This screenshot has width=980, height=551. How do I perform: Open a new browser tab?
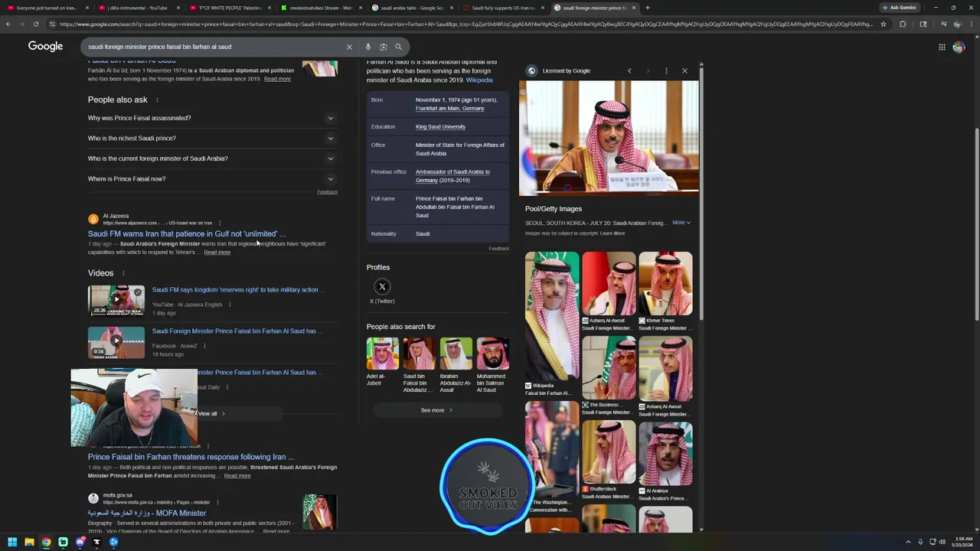click(648, 8)
